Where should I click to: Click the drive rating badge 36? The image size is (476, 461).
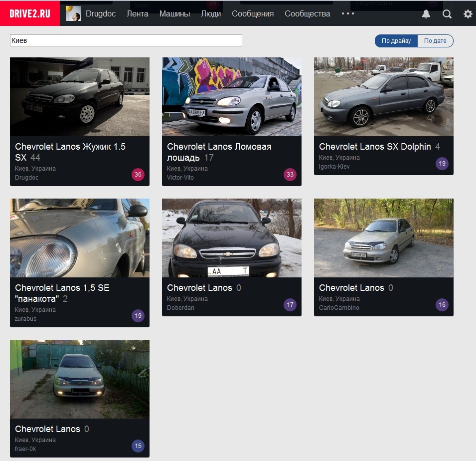tap(138, 175)
